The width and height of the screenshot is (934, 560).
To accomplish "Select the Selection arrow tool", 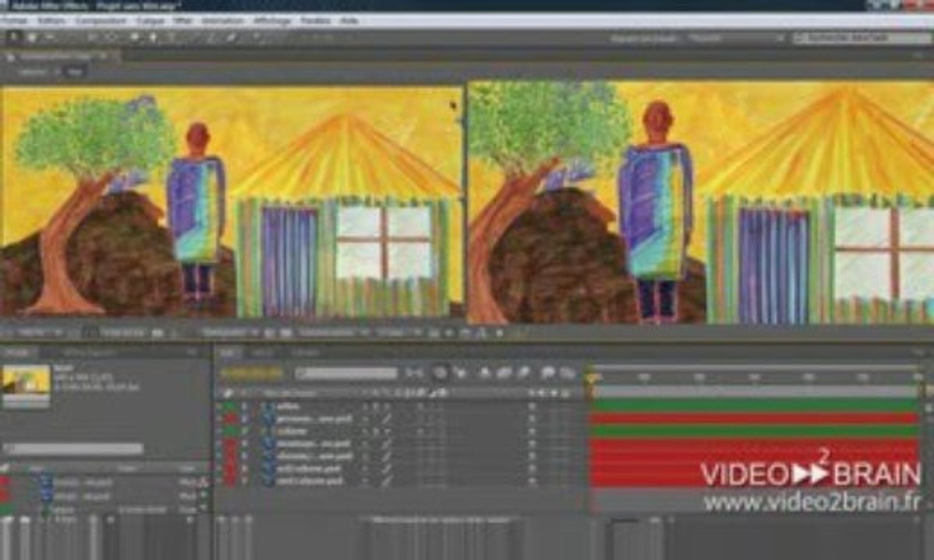I will click(13, 37).
